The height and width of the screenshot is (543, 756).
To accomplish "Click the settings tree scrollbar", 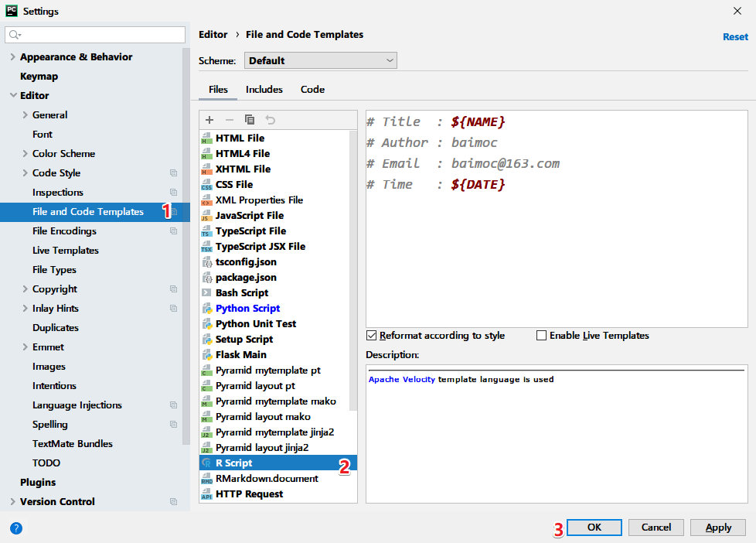I will (186, 246).
